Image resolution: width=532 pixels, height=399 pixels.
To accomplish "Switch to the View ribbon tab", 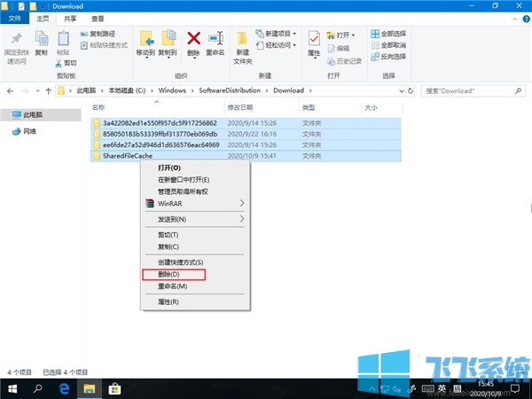I will (x=98, y=19).
